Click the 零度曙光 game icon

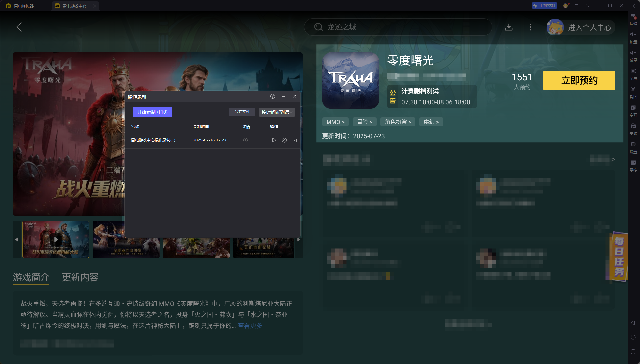(350, 80)
